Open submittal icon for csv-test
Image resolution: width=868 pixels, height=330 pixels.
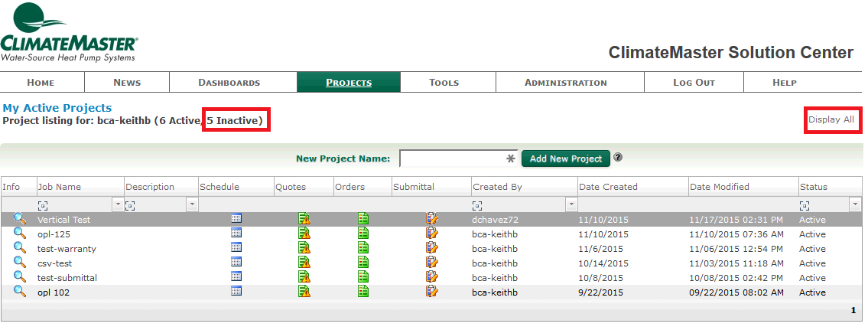pyautogui.click(x=432, y=262)
